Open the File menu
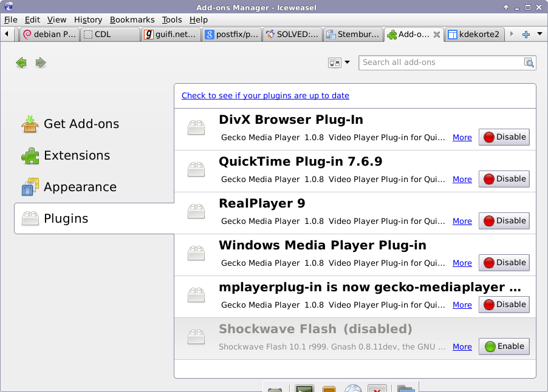 (10, 20)
